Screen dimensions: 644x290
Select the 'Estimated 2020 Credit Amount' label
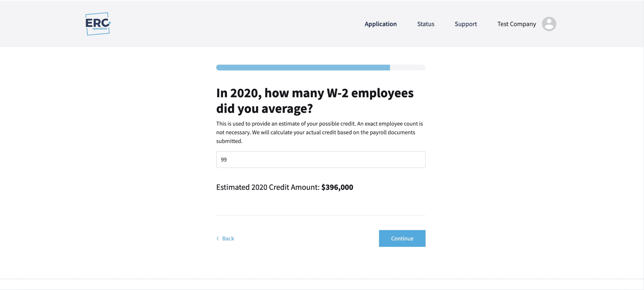[x=268, y=187]
